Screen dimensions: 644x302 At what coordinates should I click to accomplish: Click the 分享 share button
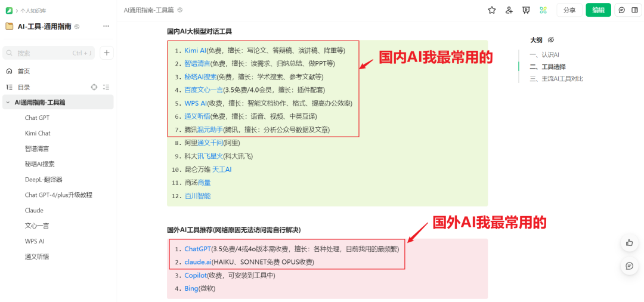[x=569, y=10]
